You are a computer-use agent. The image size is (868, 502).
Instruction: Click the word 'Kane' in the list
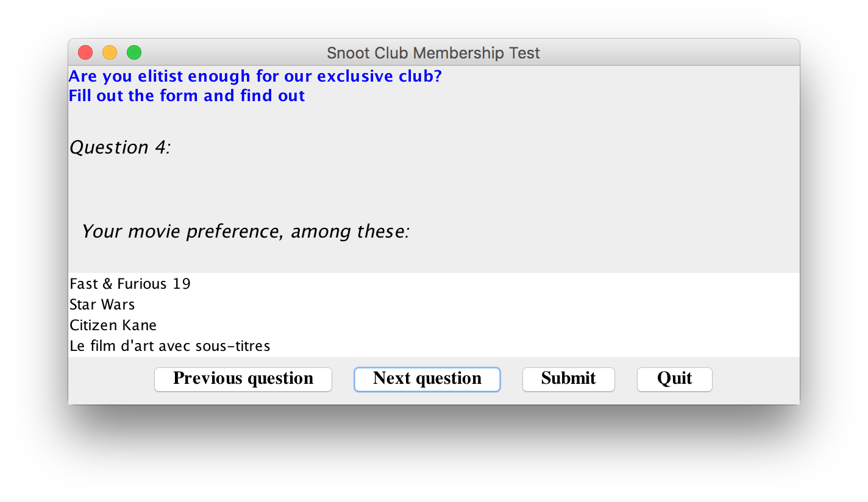(x=141, y=325)
